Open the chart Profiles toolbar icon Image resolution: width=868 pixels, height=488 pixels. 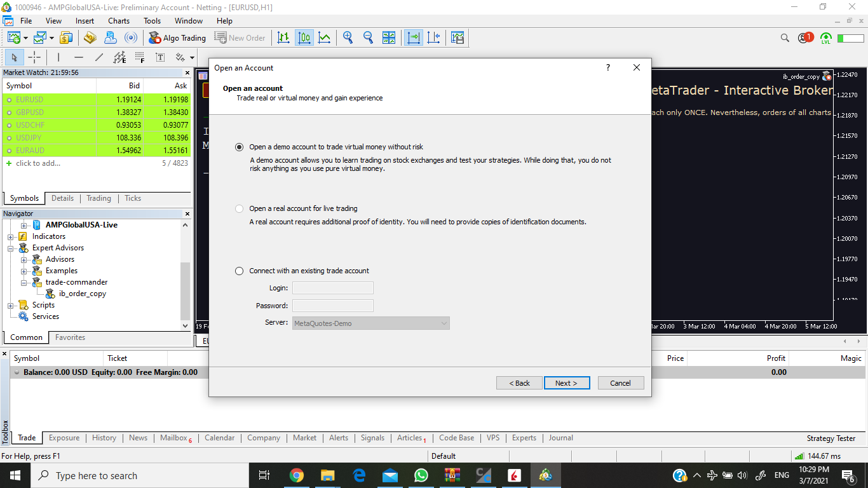(x=40, y=37)
